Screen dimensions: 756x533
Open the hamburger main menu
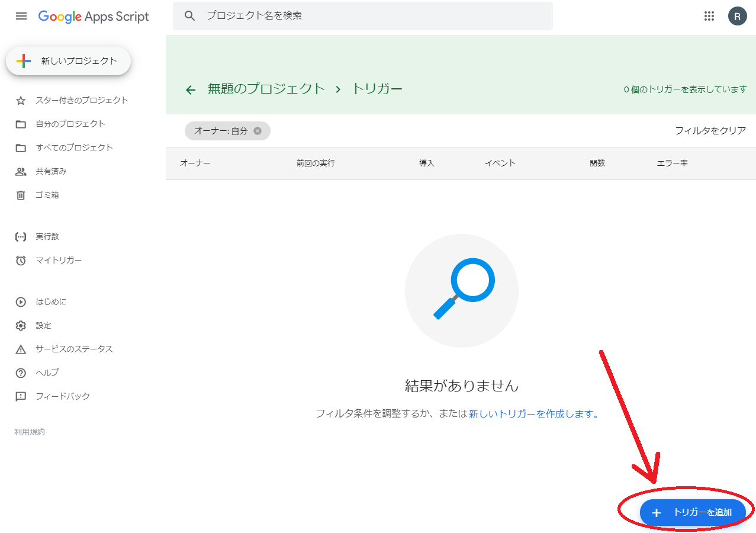click(21, 16)
